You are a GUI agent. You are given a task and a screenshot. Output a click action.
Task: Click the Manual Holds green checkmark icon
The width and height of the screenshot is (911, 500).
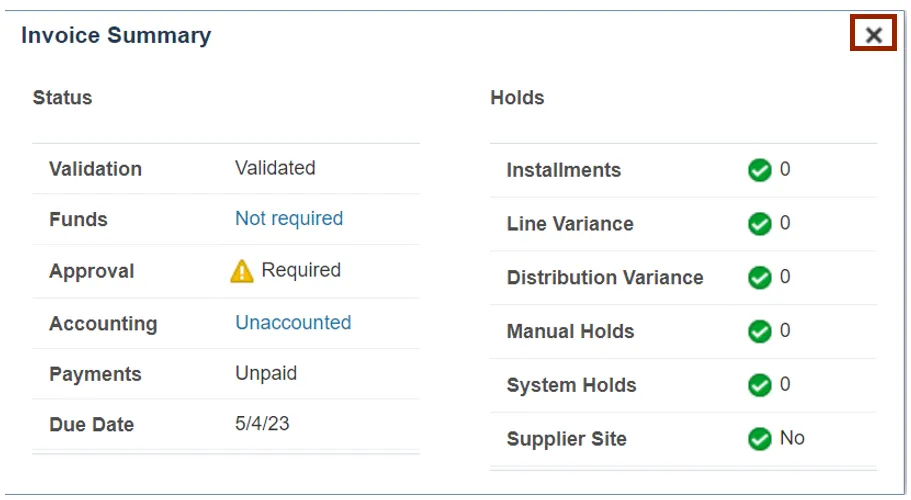(x=759, y=331)
